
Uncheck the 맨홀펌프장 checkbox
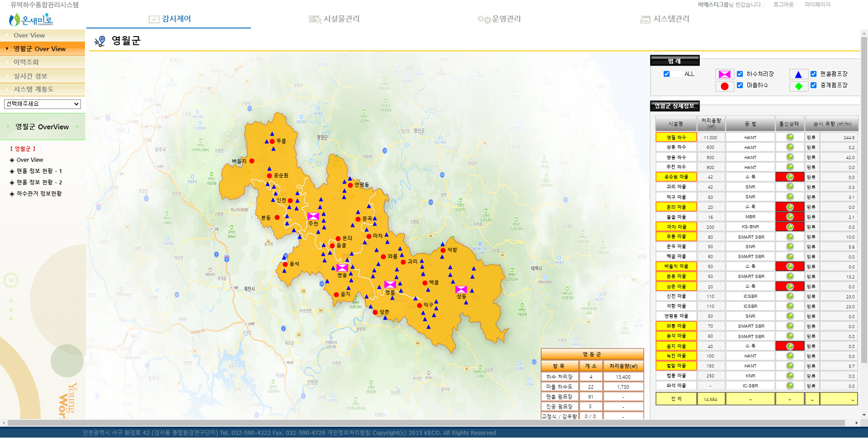[813, 74]
